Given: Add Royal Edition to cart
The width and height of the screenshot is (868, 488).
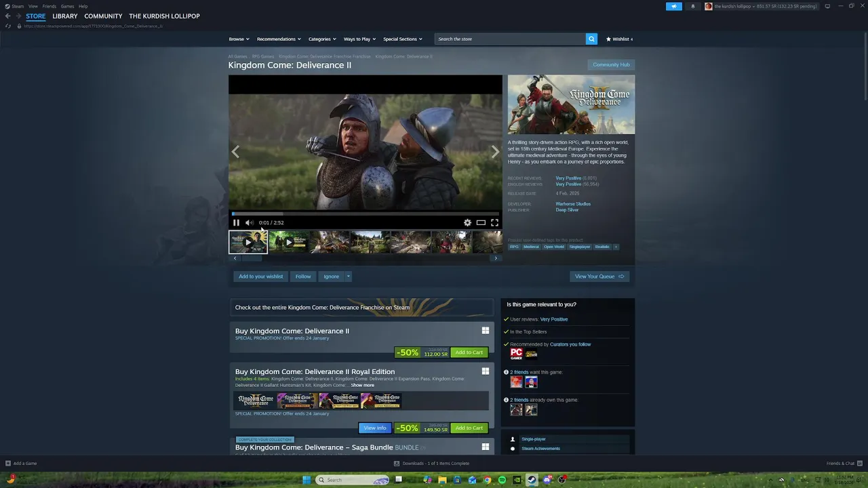Looking at the screenshot, I should (x=469, y=428).
